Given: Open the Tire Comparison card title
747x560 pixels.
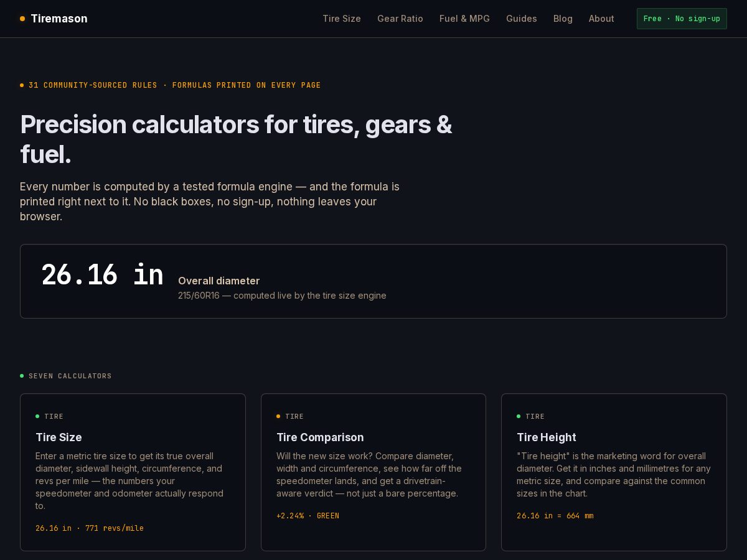Looking at the screenshot, I should (320, 437).
